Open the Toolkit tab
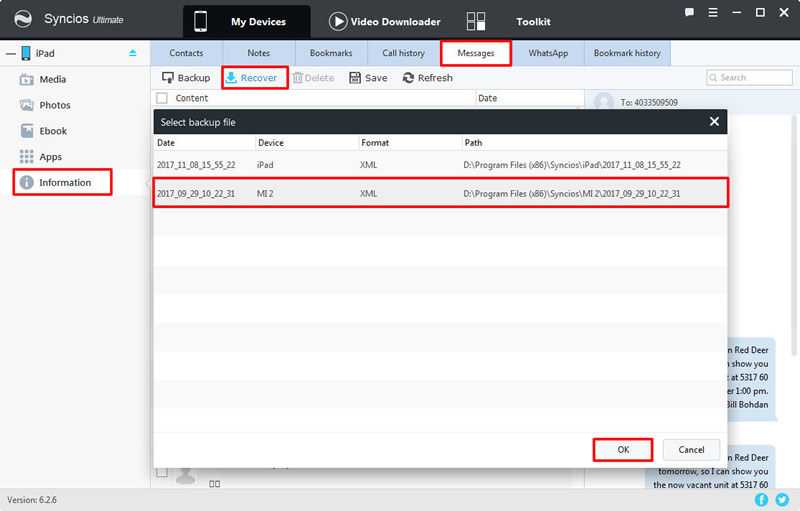The width and height of the screenshot is (800, 511). [x=533, y=21]
